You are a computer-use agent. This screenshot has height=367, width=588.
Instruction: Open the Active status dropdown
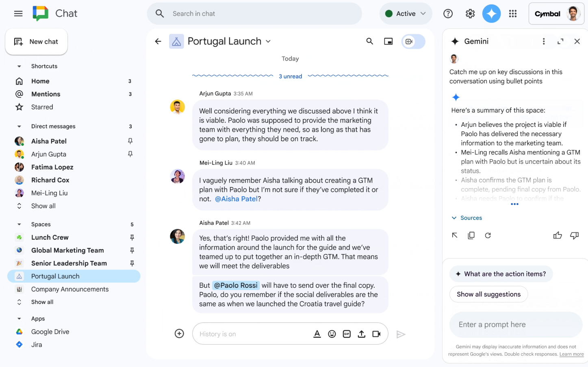406,14
